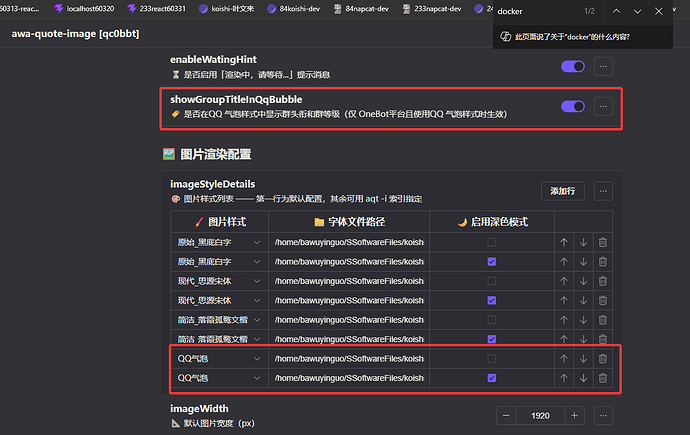Open image style dropdown of first 原始_黑底白字 row
690x435 pixels.
[x=219, y=242]
